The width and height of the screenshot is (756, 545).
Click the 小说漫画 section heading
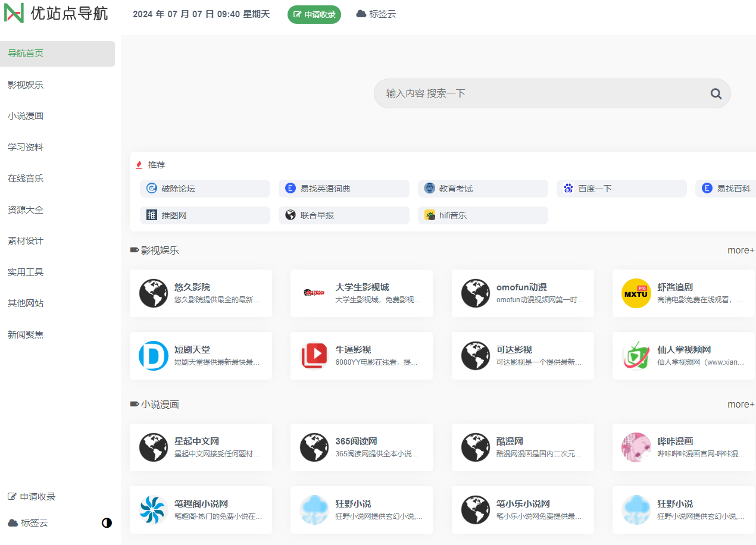pos(160,405)
